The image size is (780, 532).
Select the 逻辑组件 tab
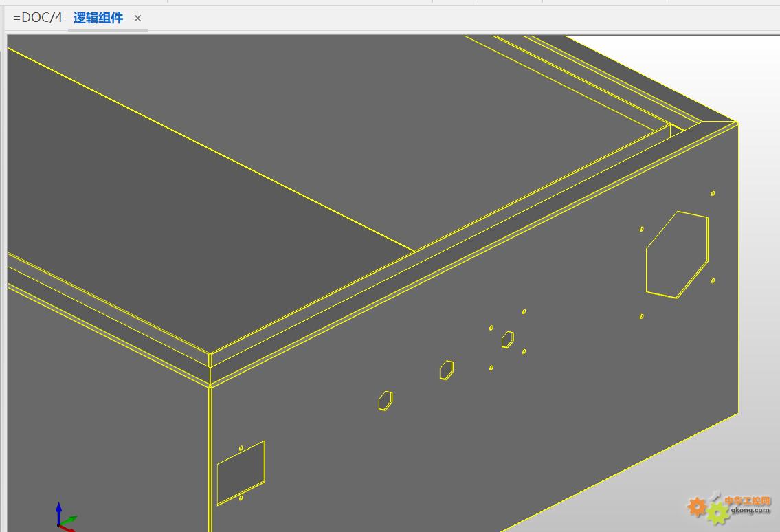pos(98,18)
